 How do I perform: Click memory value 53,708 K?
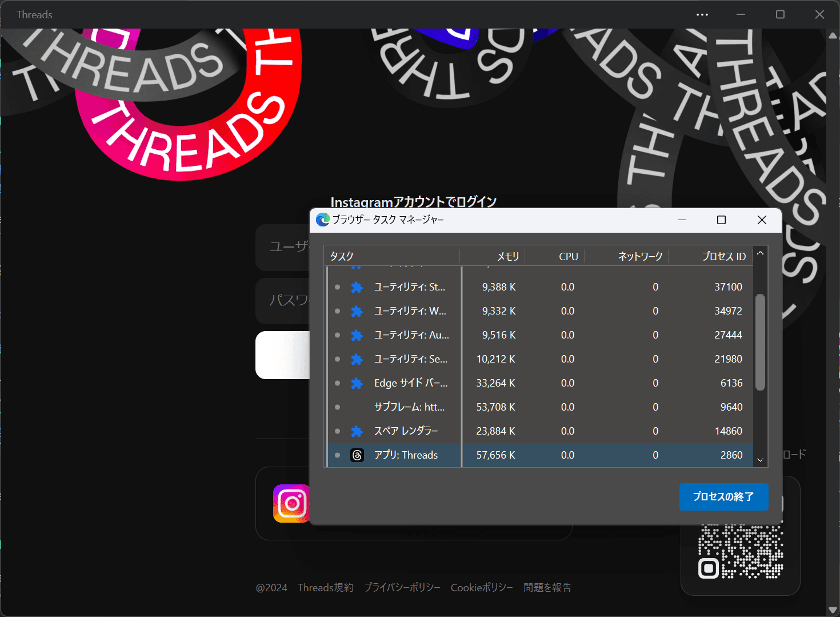496,407
